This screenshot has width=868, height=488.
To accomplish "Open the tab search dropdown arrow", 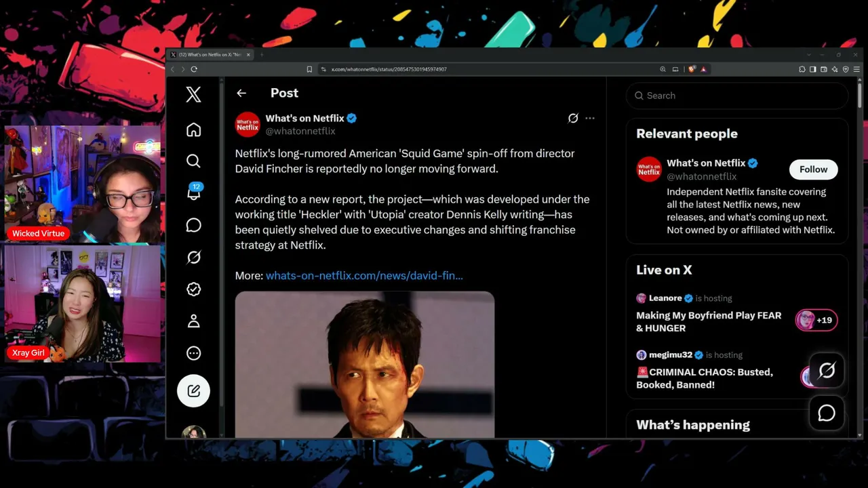I will pos(808,54).
